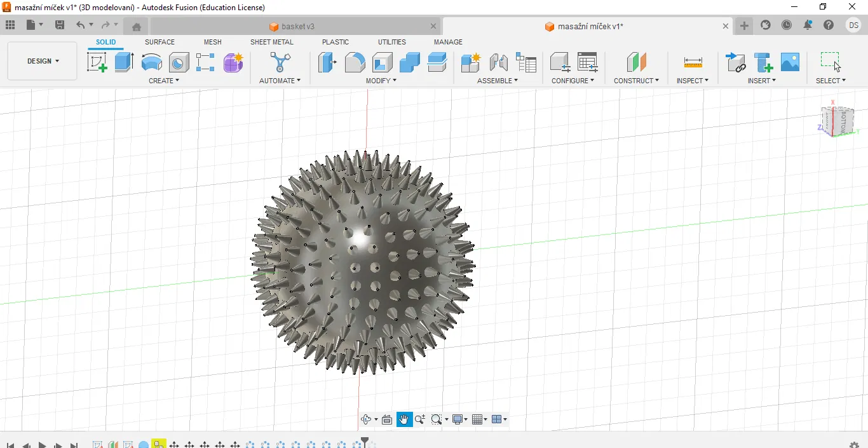This screenshot has width=868, height=448.
Task: Click the Extrude tool icon
Action: 124,62
